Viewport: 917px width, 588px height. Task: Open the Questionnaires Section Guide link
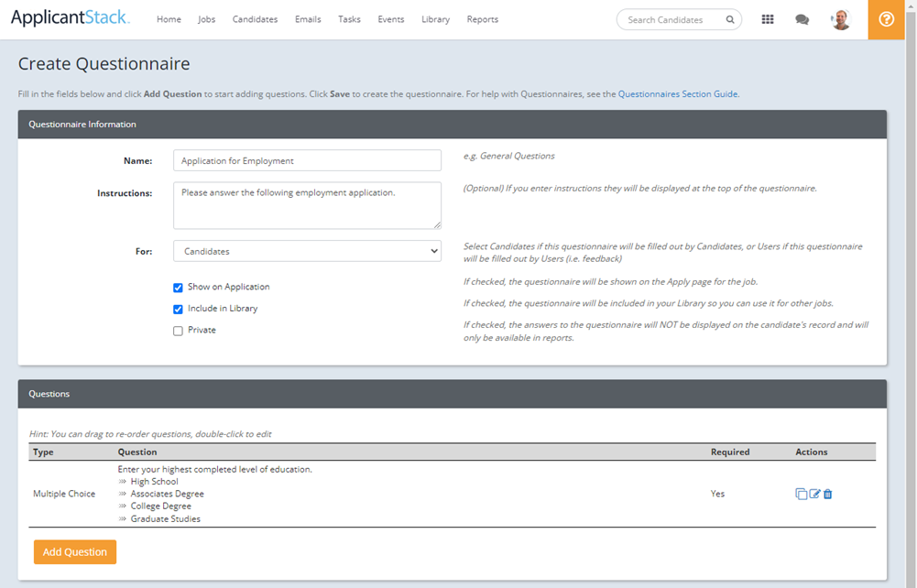[x=678, y=93]
